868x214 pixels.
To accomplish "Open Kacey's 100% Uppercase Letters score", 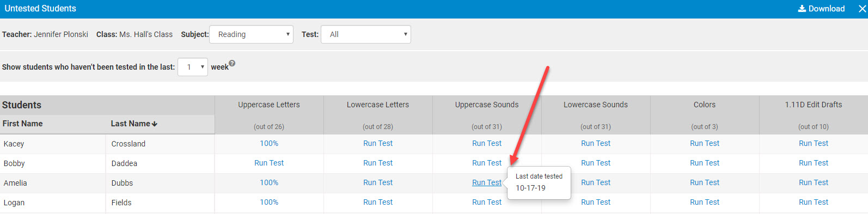I will coord(269,143).
